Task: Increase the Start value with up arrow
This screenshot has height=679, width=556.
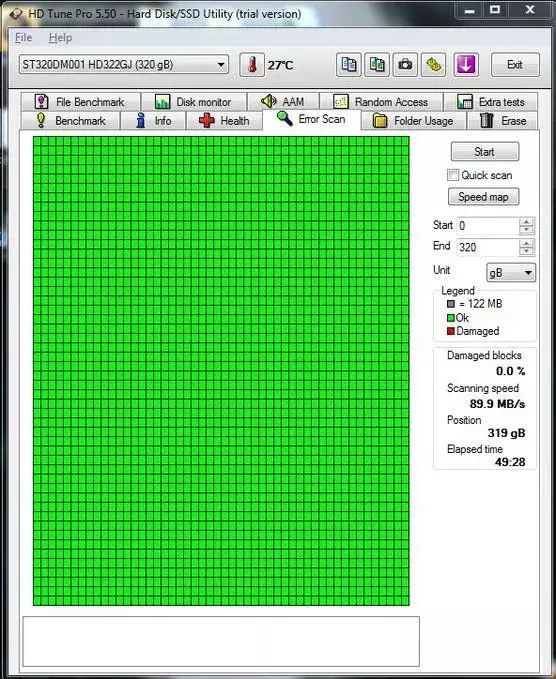Action: pos(526,222)
